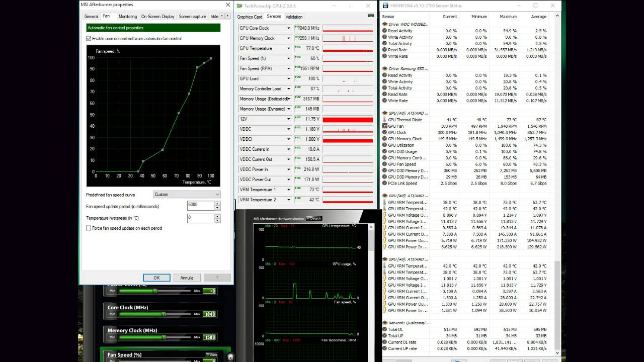Open the Memory Controller Load dropdown
644x362 pixels.
[x=288, y=88]
